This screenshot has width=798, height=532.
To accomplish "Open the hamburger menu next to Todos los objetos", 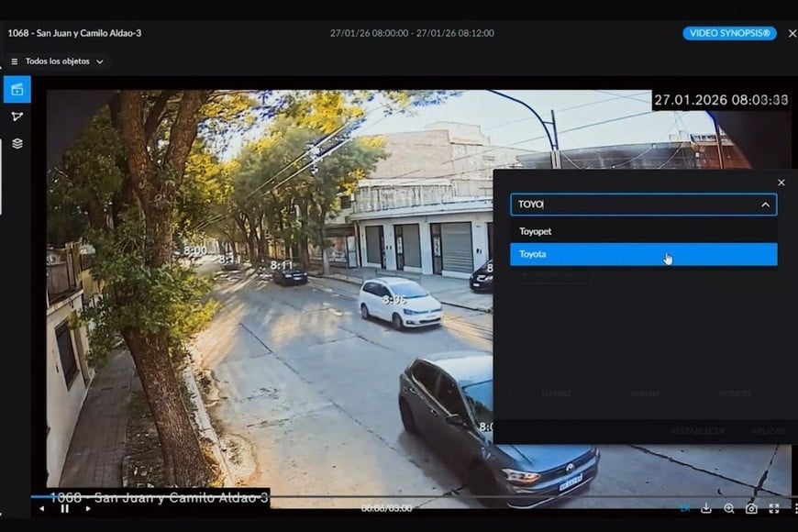I will click(12, 61).
